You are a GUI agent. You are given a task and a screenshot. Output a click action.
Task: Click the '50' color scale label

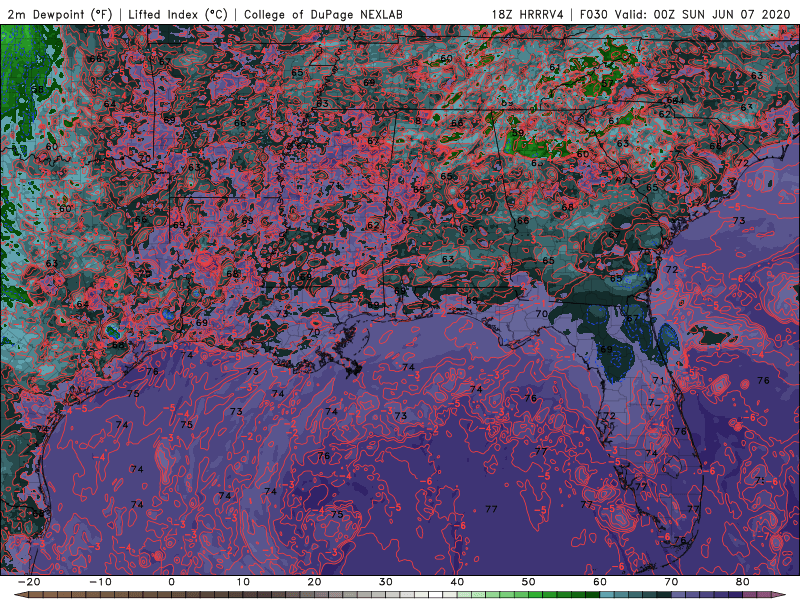pyautogui.click(x=529, y=582)
